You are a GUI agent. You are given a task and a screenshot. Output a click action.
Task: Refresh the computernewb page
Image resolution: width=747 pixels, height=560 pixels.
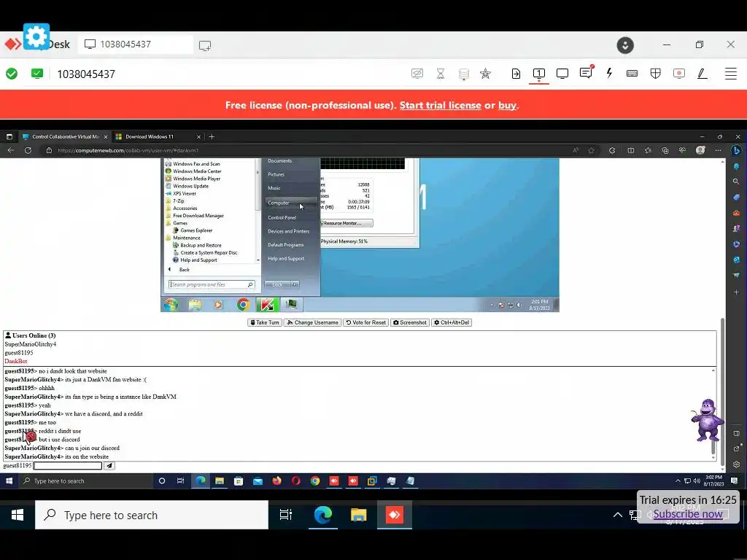coord(28,150)
